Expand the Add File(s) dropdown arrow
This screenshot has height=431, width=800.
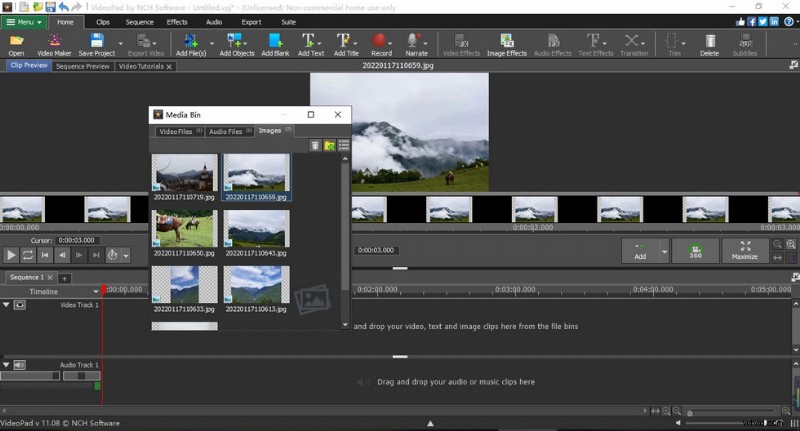click(212, 44)
